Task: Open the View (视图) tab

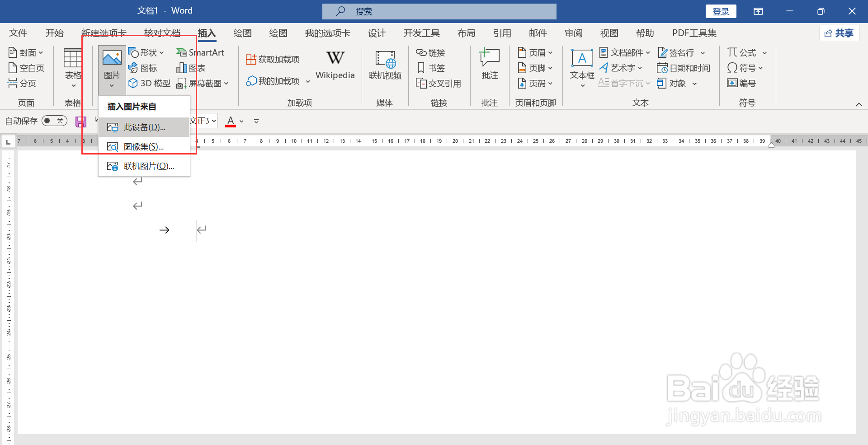Action: [609, 33]
